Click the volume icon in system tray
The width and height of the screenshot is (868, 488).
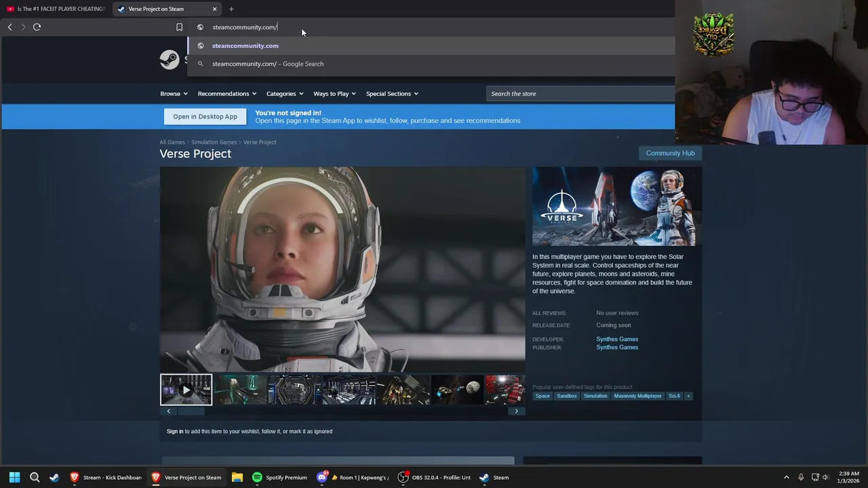tap(825, 477)
